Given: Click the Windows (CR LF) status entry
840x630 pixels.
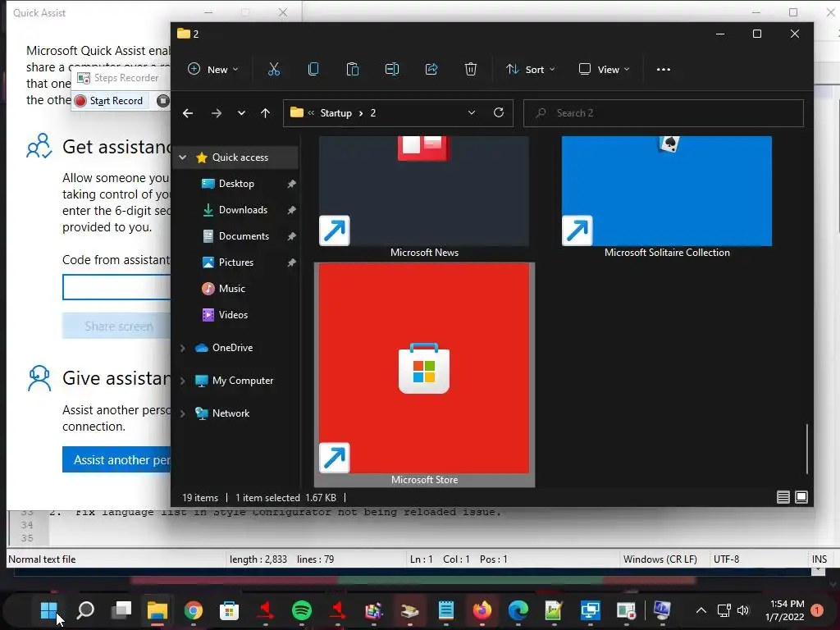Looking at the screenshot, I should (x=660, y=559).
